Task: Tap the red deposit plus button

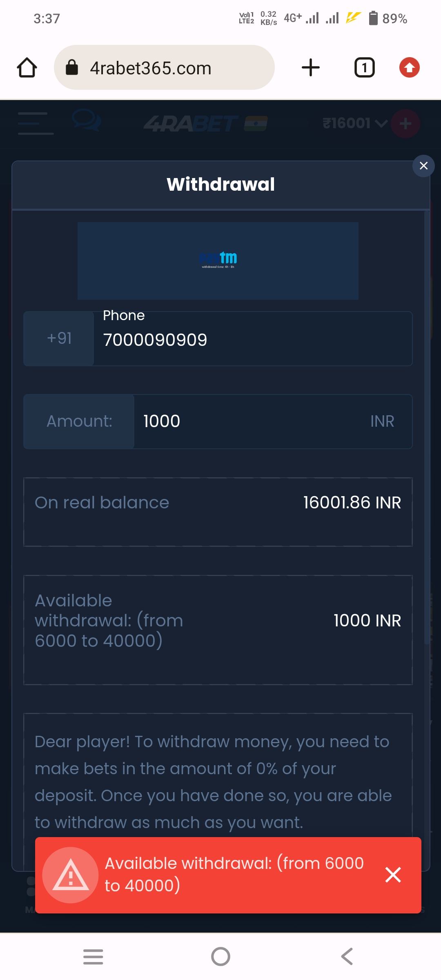Action: click(x=405, y=123)
